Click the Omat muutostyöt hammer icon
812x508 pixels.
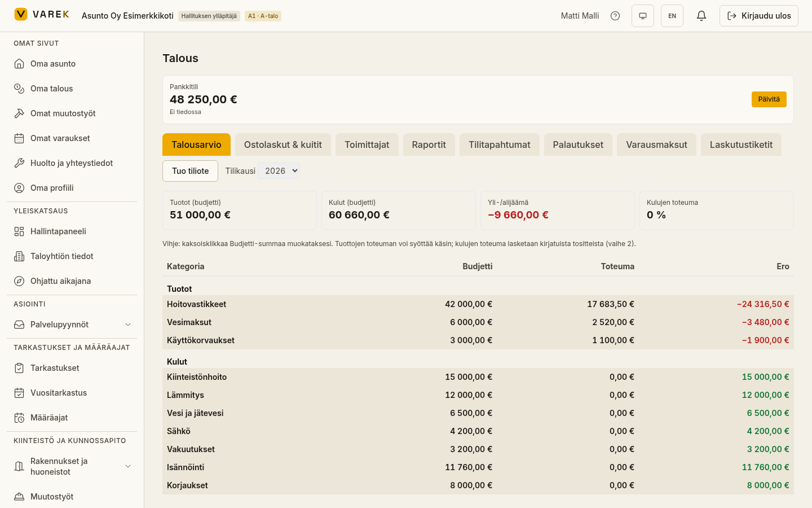(x=19, y=113)
